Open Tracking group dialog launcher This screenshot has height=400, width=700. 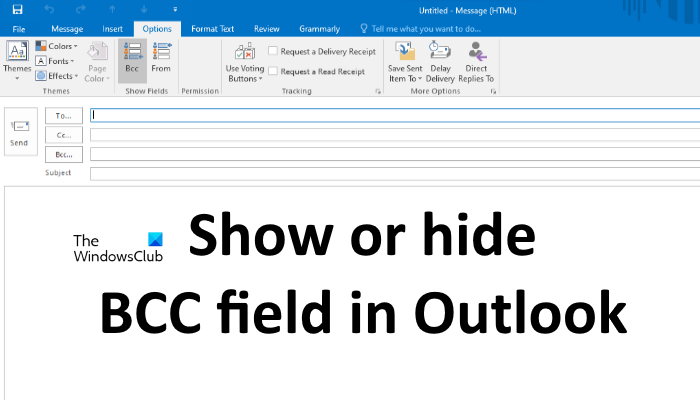[378, 91]
